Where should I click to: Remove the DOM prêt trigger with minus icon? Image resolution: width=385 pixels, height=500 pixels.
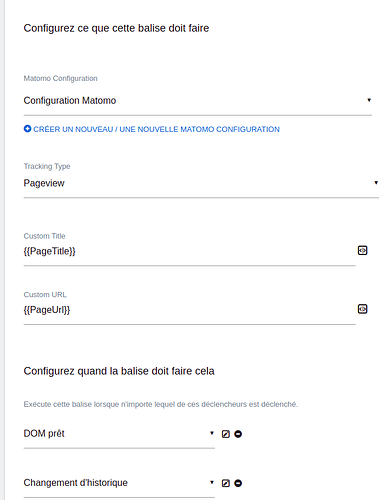(x=238, y=434)
